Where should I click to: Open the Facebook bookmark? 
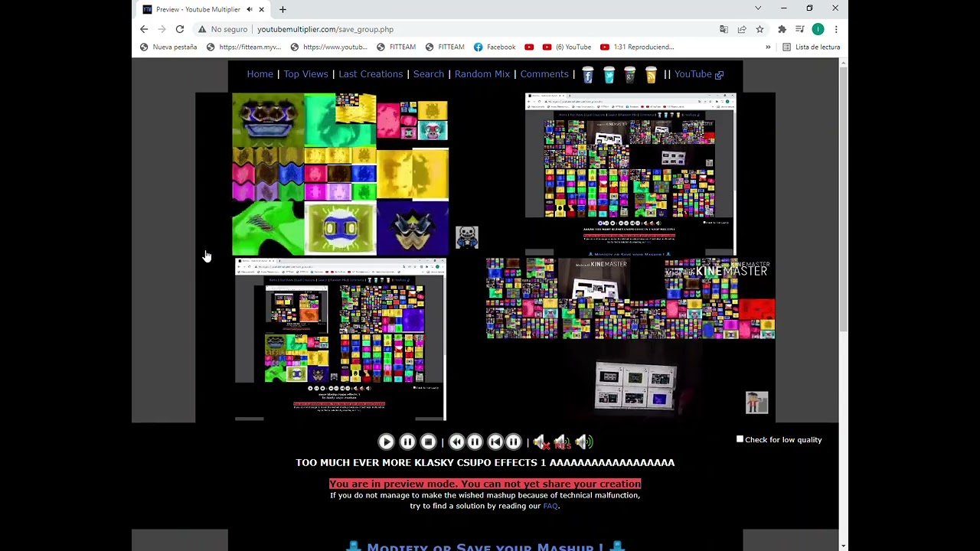pos(495,47)
